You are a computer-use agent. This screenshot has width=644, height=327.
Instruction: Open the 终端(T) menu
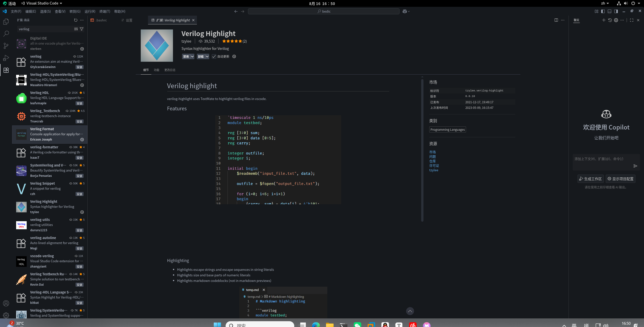104,11
